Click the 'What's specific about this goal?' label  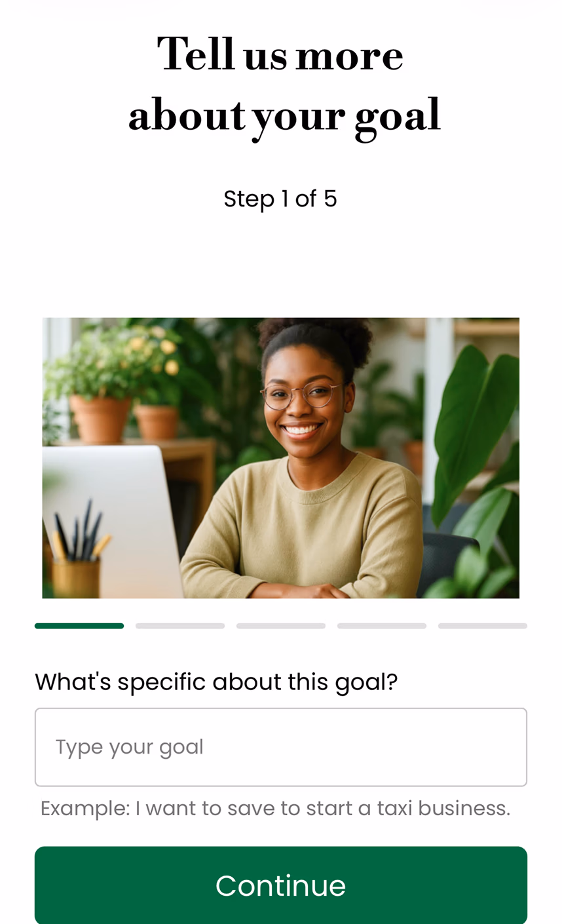(x=216, y=682)
